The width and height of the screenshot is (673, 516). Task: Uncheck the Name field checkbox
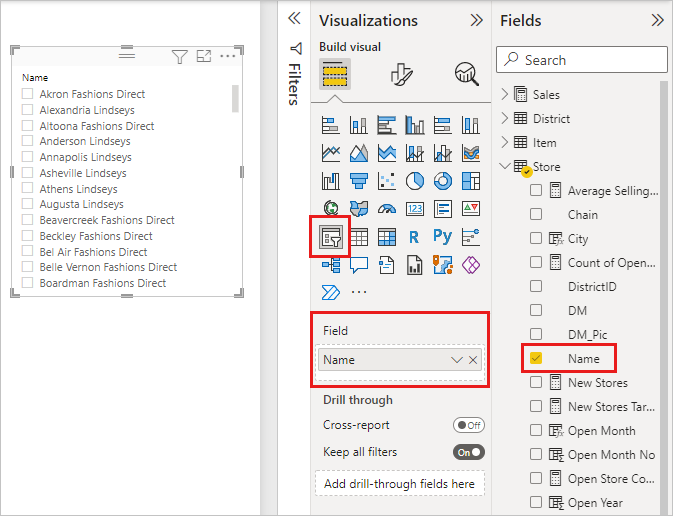point(536,358)
